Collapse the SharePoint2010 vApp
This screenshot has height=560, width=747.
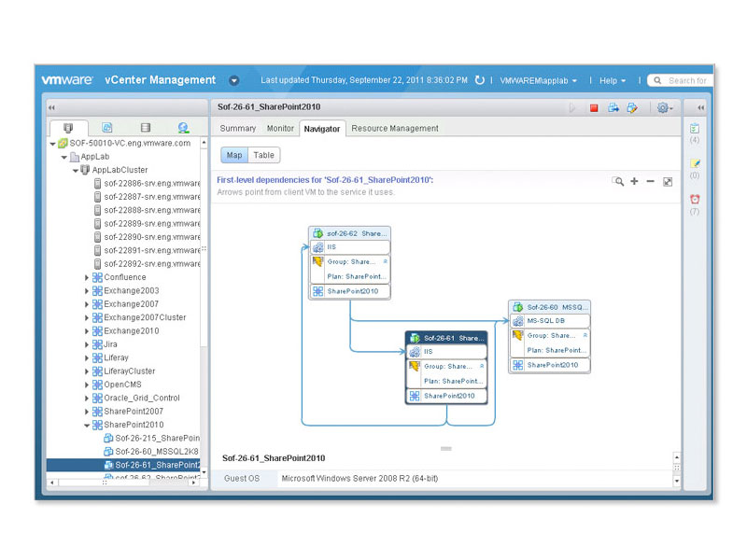(87, 425)
